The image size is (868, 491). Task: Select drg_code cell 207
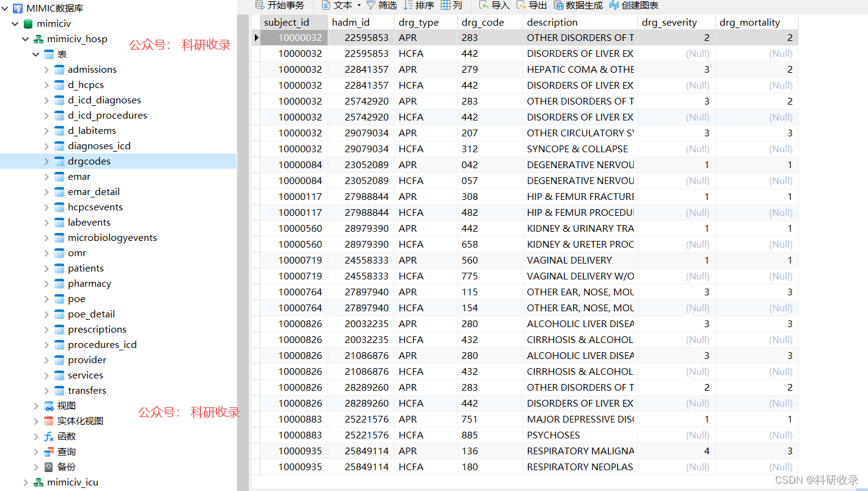tap(490, 133)
